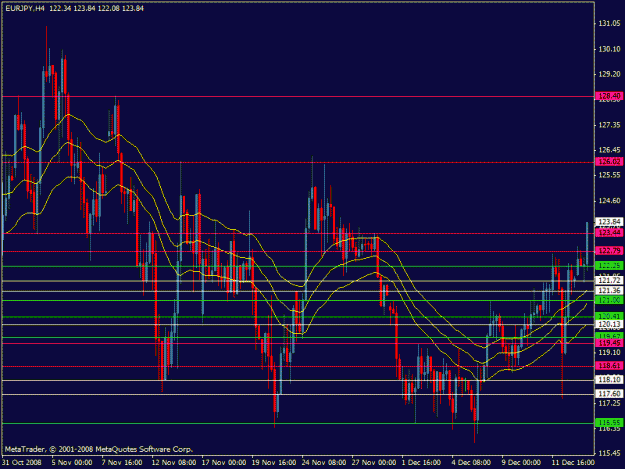Select the pink 126.02 price level label
The width and height of the screenshot is (625, 469).
point(609,162)
